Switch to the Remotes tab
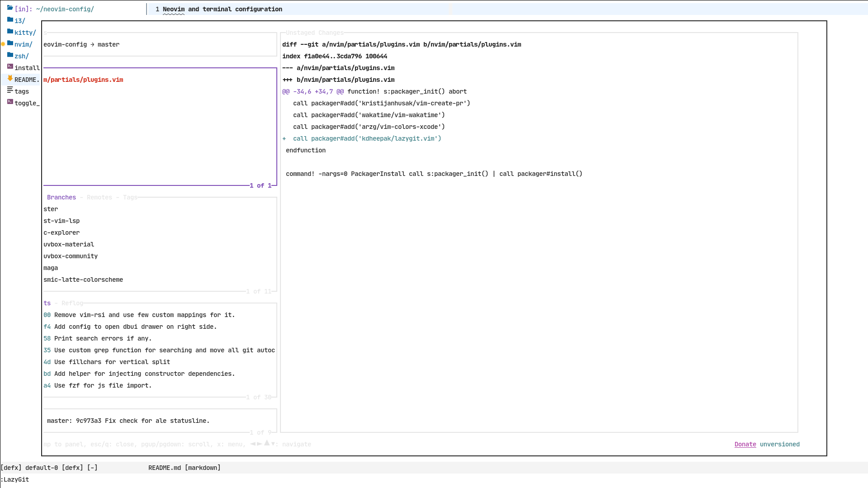The image size is (868, 488). pos(100,197)
